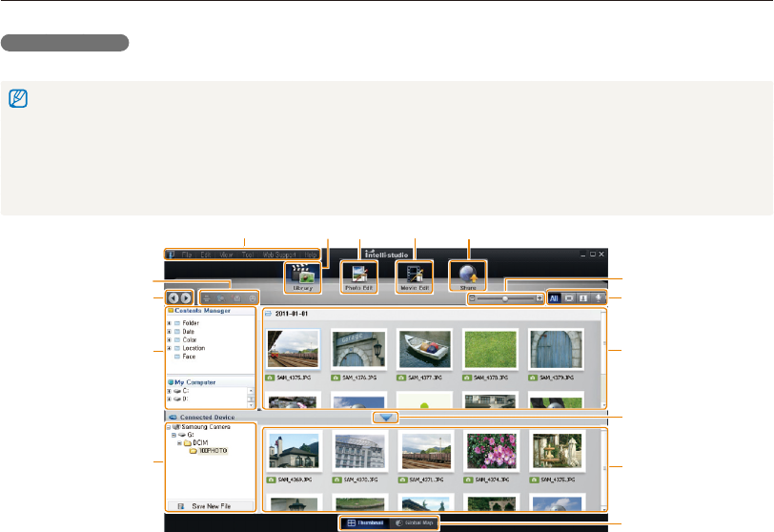Click the Save New File button
This screenshot has width=774, height=532.
point(211,506)
